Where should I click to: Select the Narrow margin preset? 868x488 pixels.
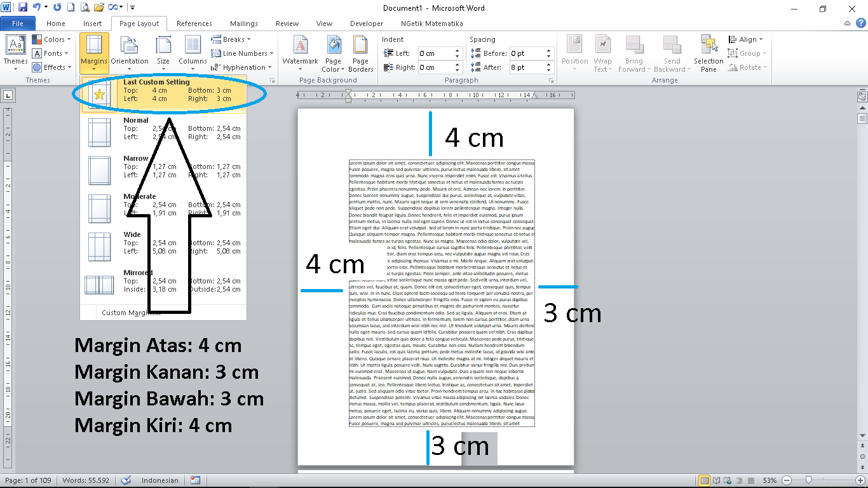tap(163, 171)
